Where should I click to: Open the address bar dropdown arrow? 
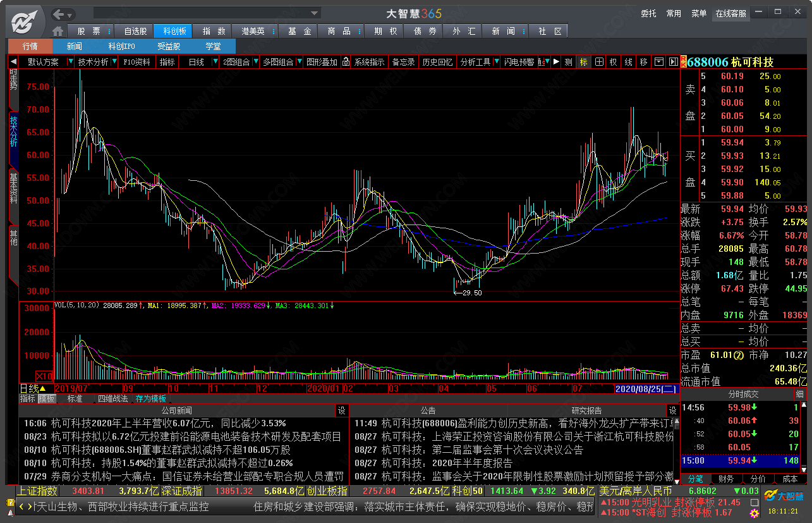pos(315,13)
